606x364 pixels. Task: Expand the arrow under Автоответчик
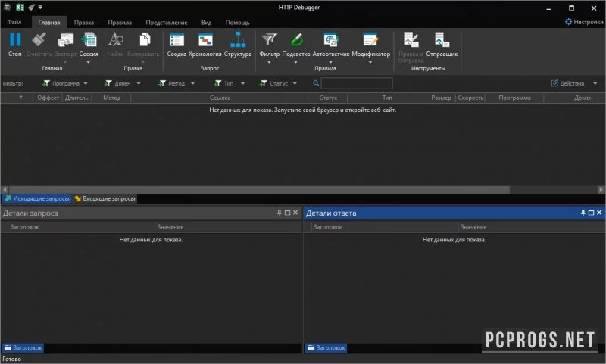point(330,62)
